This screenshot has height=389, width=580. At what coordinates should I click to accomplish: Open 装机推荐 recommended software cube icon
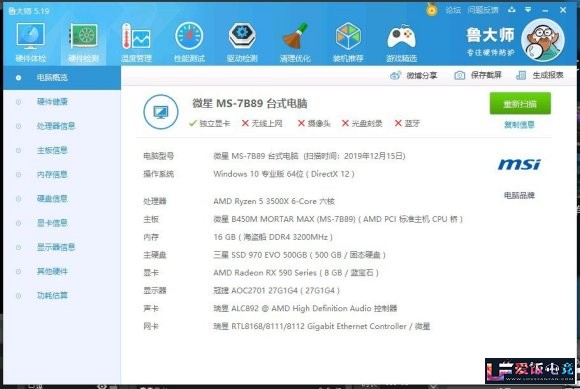[348, 42]
